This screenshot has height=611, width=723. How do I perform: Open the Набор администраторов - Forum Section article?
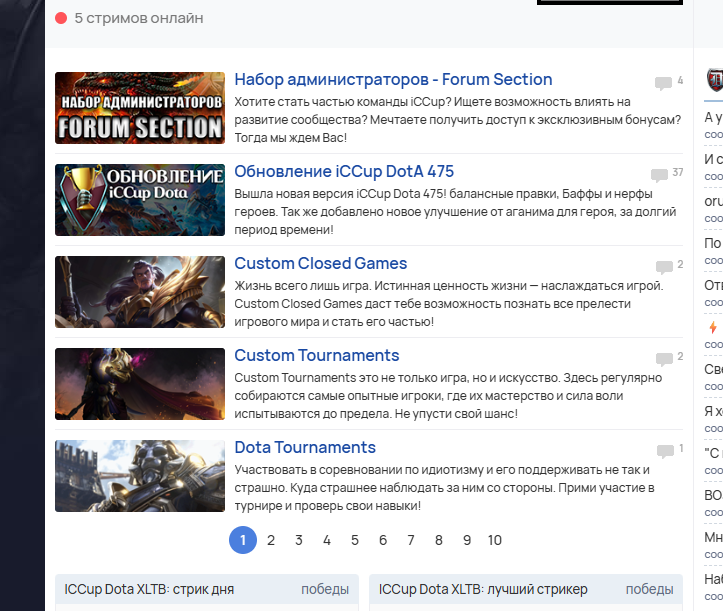point(393,79)
